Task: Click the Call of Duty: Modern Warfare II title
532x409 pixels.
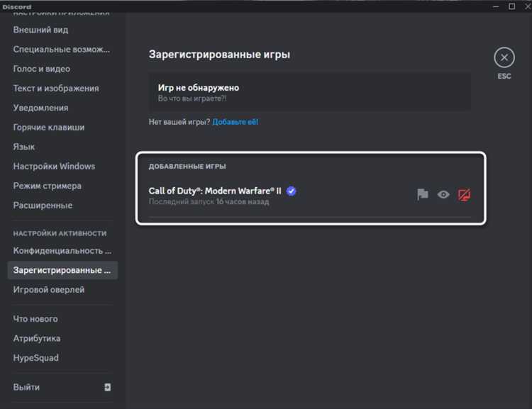Action: [215, 191]
